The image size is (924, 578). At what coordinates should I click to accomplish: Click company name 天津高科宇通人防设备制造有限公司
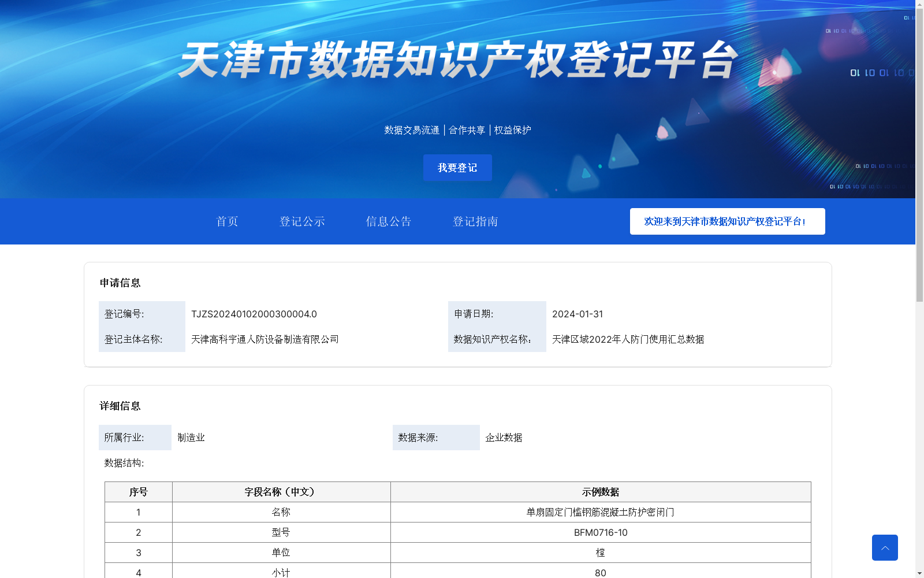[x=265, y=339]
